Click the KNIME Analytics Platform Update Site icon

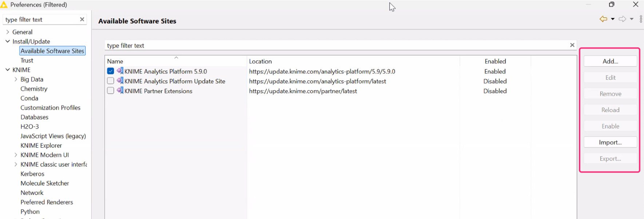pos(120,81)
